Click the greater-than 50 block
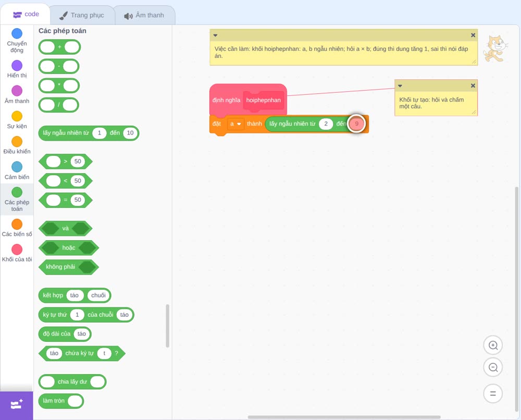The height and width of the screenshot is (420, 521). (x=66, y=162)
